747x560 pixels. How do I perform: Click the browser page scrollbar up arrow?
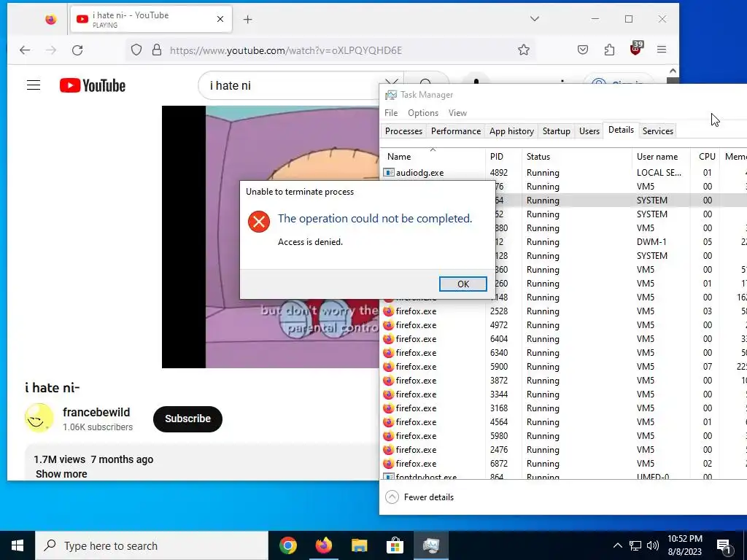tap(673, 71)
